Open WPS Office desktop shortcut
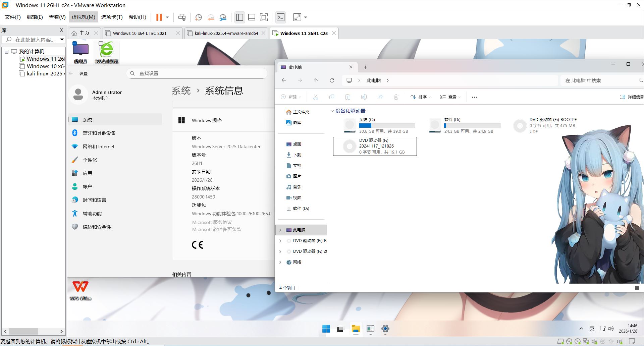 click(80, 289)
